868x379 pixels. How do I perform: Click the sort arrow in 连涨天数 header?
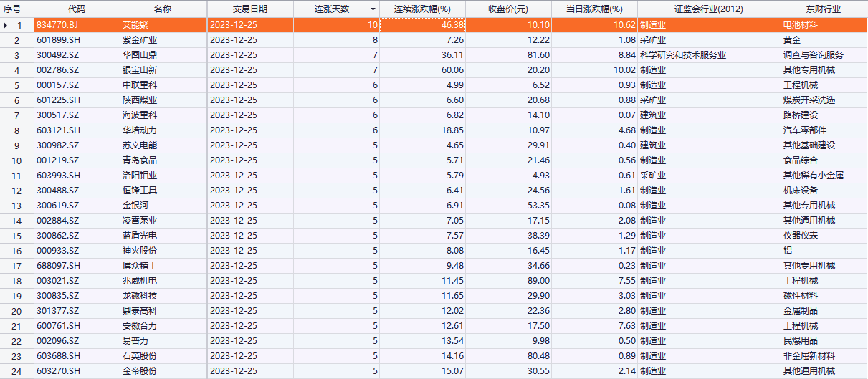pyautogui.click(x=372, y=9)
